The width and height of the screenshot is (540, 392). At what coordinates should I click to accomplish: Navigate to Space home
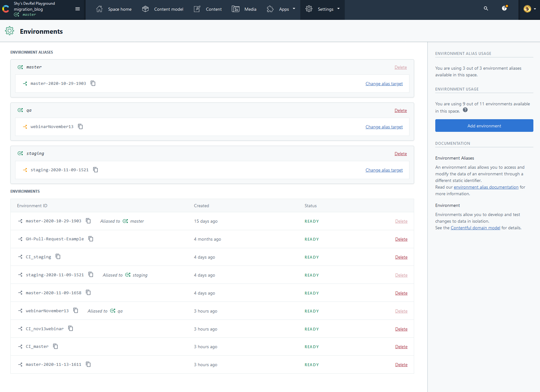(x=114, y=9)
